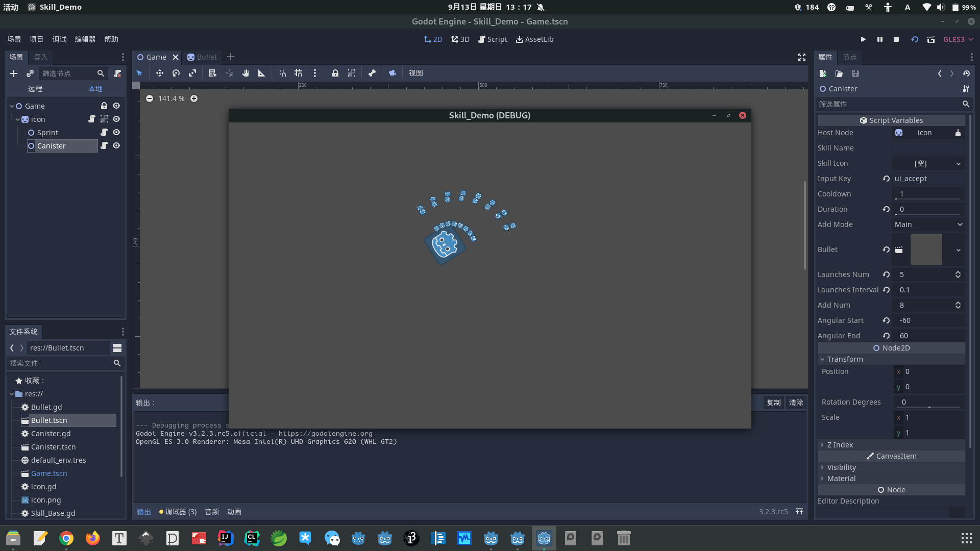Select Canister.tscn in file system
This screenshot has width=980, height=551.
coord(53,447)
